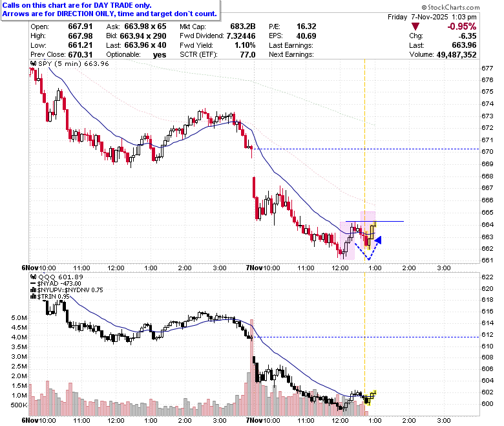Click the tall volume spike bar at 7Nov open
Image resolution: width=504 pixels, height=426 pixels.
pyautogui.click(x=252, y=367)
